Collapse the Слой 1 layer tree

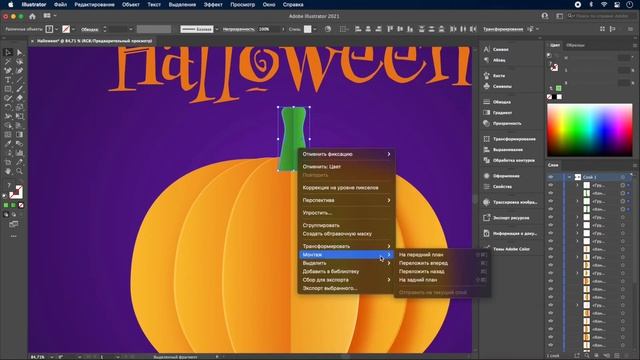[569, 177]
